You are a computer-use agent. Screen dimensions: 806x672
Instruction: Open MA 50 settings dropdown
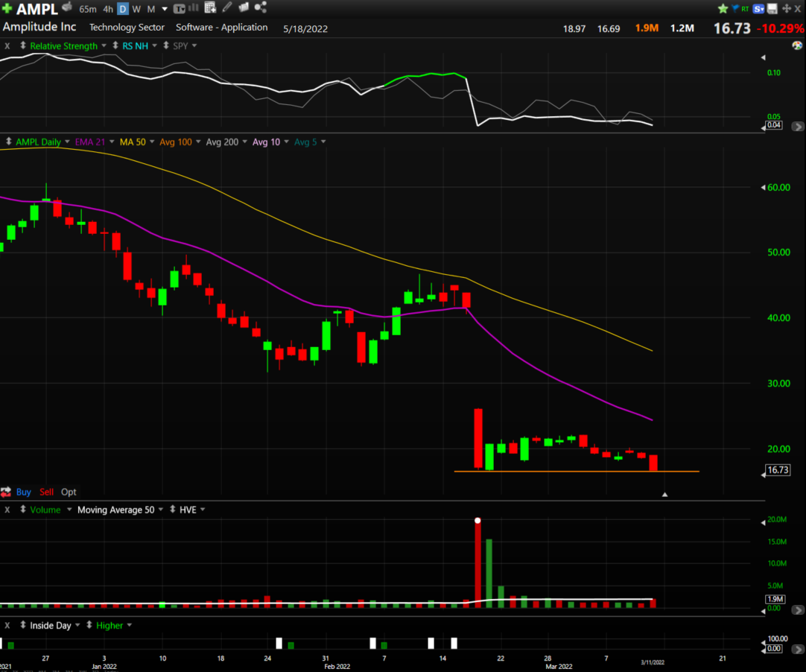click(x=152, y=142)
